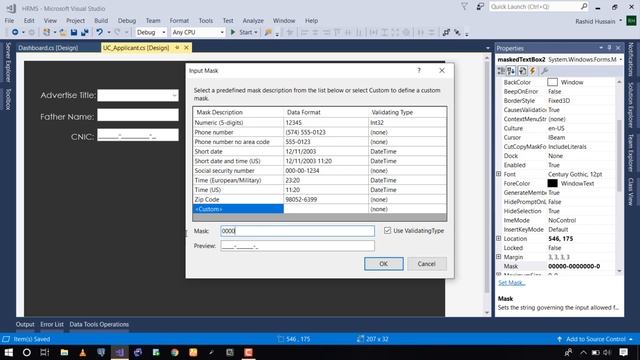The width and height of the screenshot is (640, 360).
Task: Click the Cortana search circle in taskbar
Action: point(27,352)
